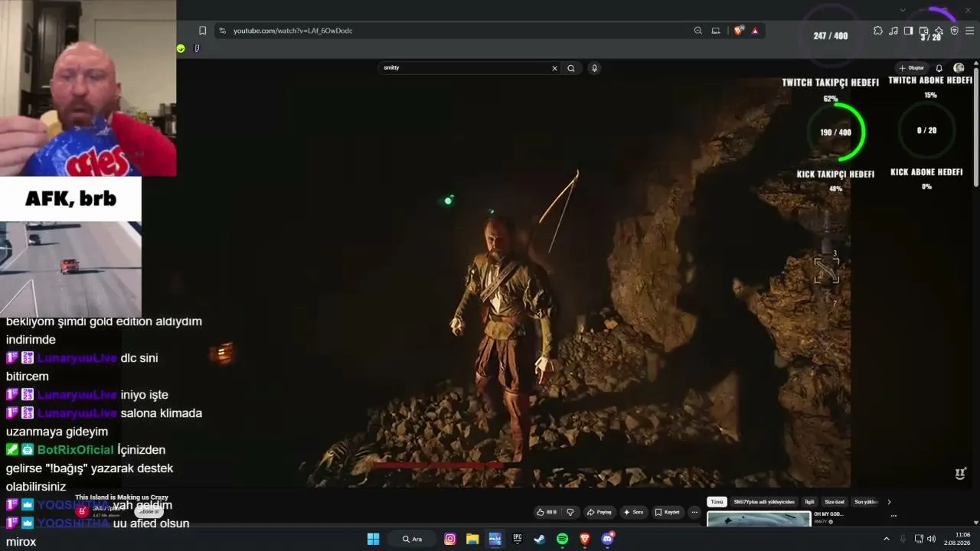Open the Brave VPN shield icon
Screen dimensions: 980x551
click(954, 31)
